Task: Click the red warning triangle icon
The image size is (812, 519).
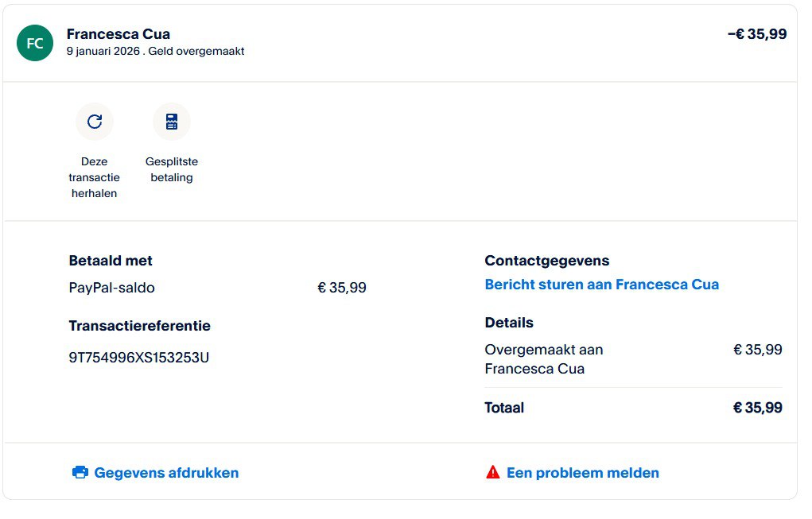Action: pyautogui.click(x=493, y=473)
